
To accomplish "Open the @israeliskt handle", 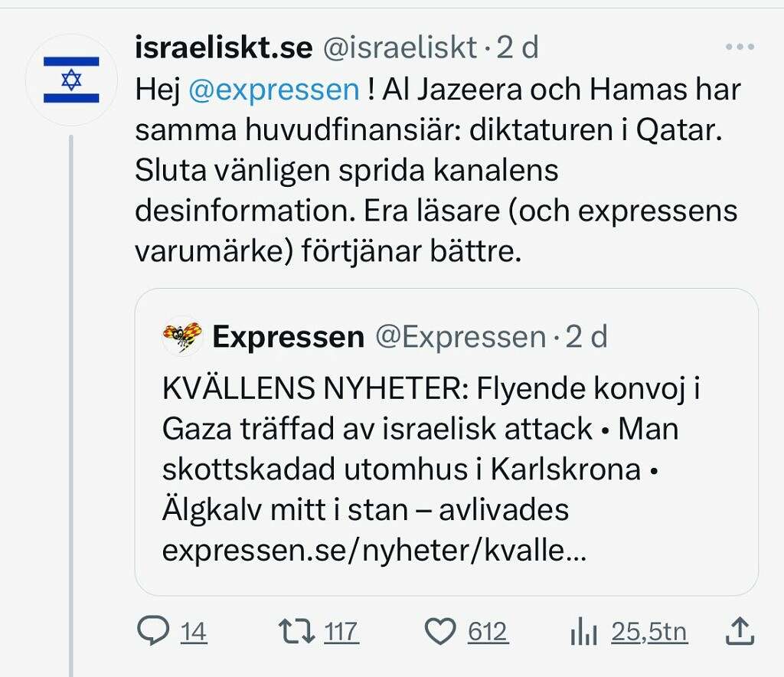I will point(400,47).
